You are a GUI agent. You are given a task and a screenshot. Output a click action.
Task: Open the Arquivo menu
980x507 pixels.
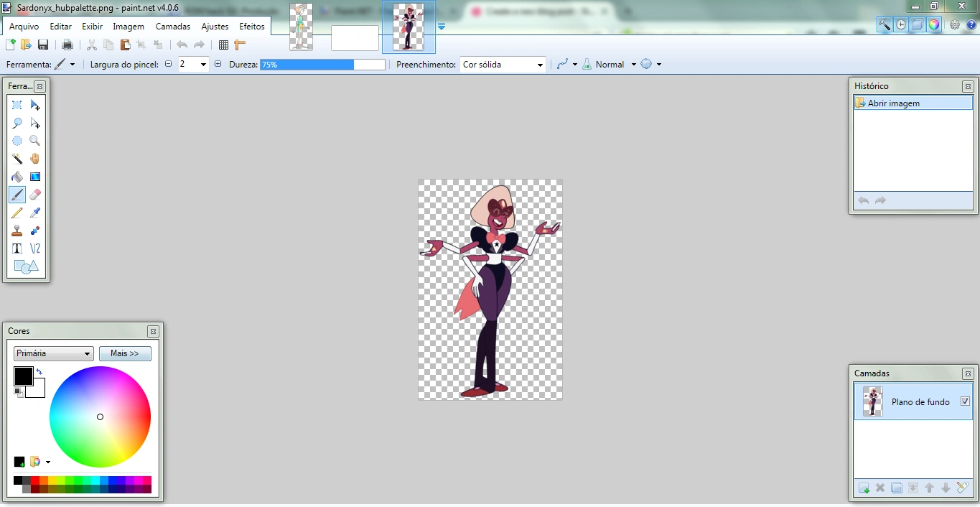24,27
